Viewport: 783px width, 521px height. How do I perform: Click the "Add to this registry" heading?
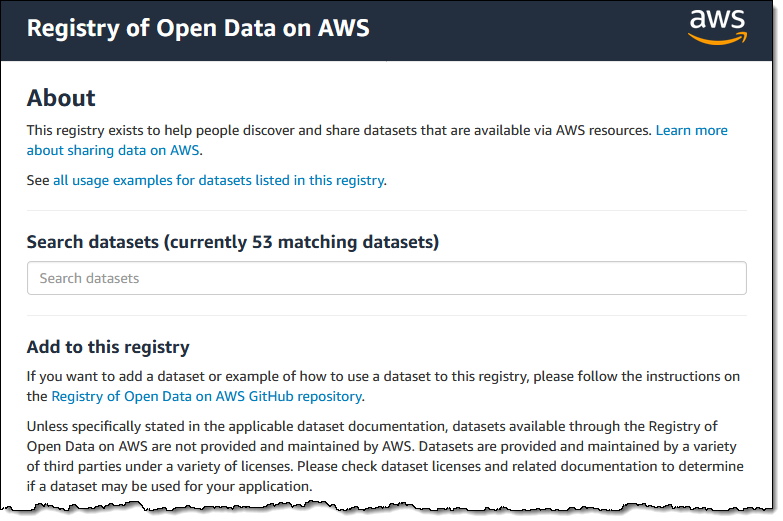[108, 348]
